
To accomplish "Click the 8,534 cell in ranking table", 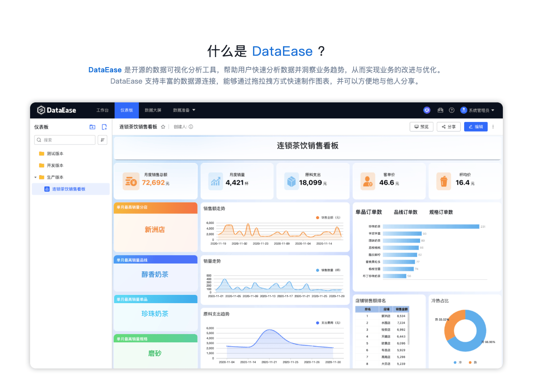I will pos(401,316).
